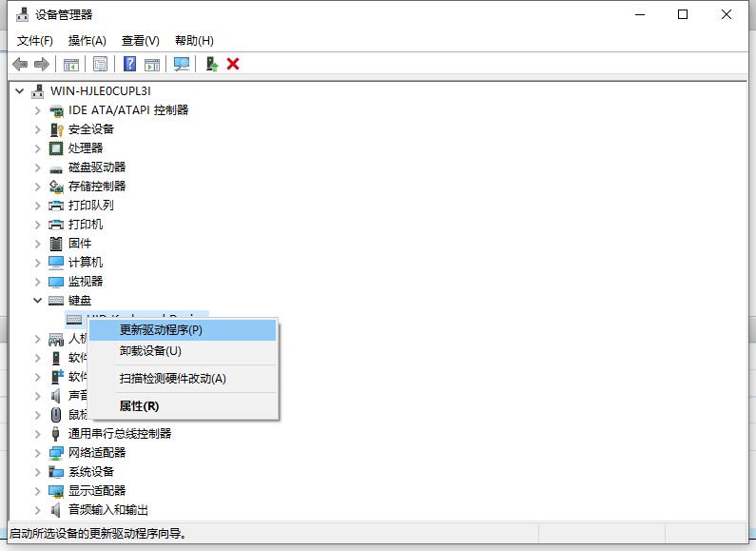Open the 帮助(H) menu
Viewport: 756px width, 551px height.
click(x=194, y=41)
